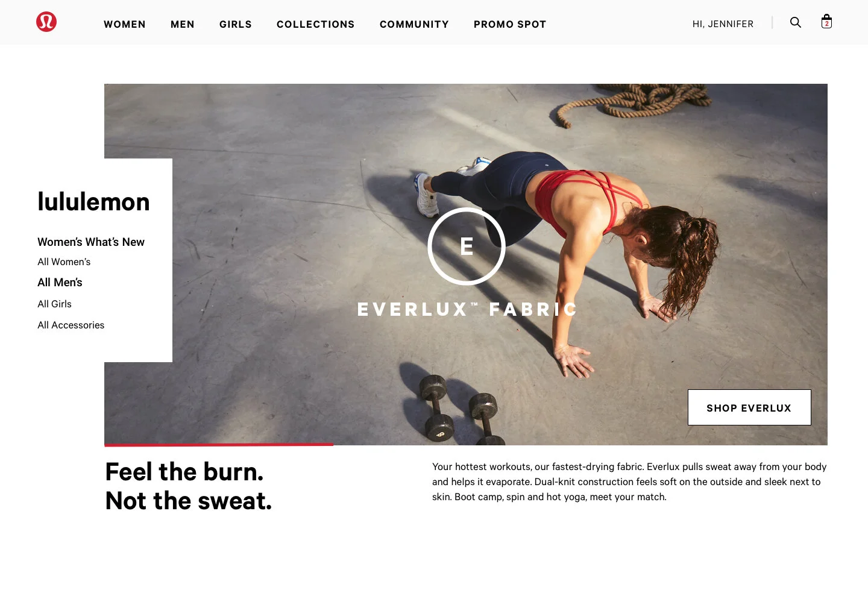Click the red lululemon logo icon
The height and width of the screenshot is (596, 868).
point(46,22)
